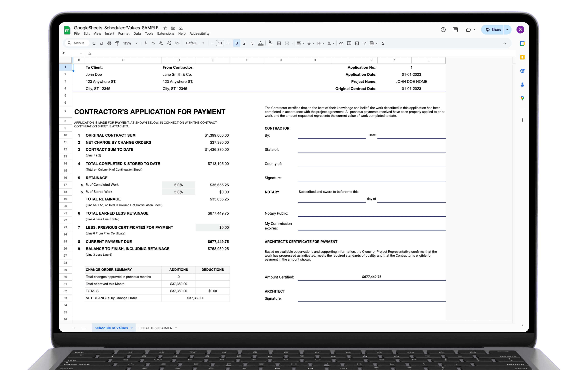Open Google Keep in the side panel
Viewport: 588px width, 370px height.
(x=522, y=57)
